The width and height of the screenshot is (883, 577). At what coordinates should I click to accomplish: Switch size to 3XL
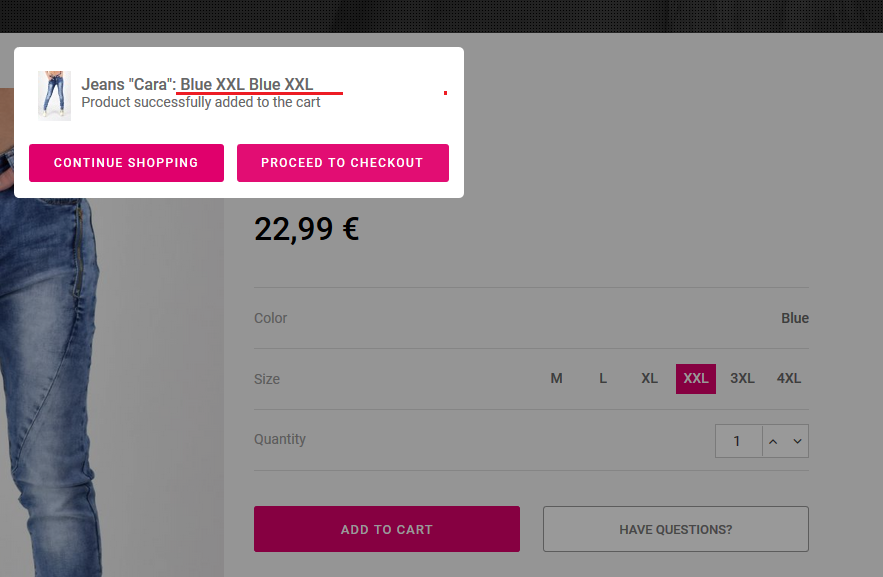point(742,378)
